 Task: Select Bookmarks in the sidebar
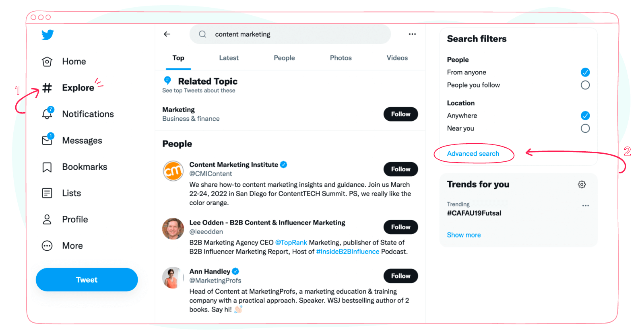click(47, 167)
